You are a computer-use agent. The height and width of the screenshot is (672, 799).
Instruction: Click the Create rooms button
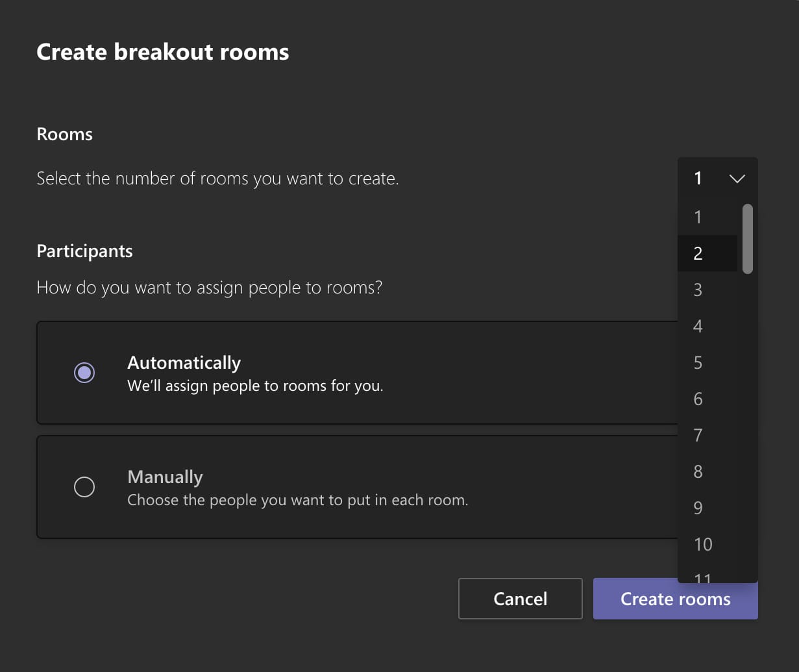[675, 599]
